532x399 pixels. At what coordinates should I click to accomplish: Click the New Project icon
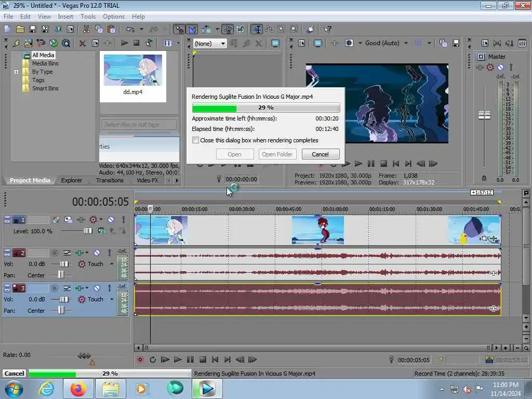[7, 29]
